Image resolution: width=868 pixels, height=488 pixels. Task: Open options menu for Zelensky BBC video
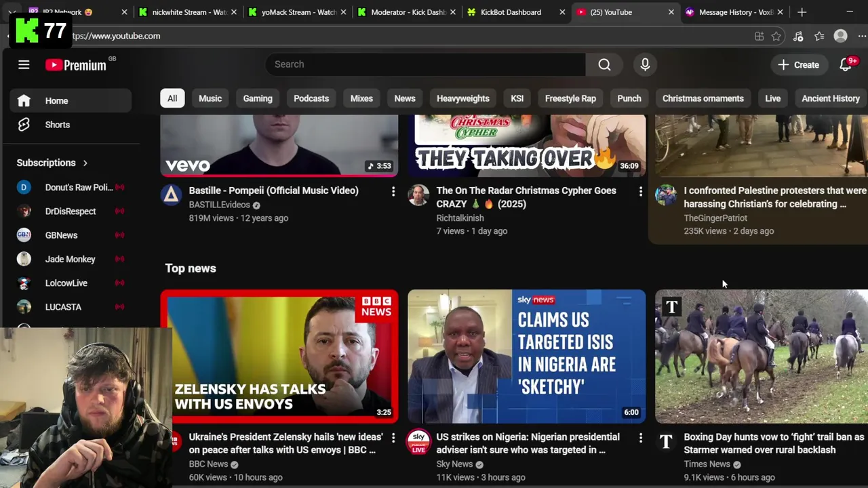[x=393, y=439]
